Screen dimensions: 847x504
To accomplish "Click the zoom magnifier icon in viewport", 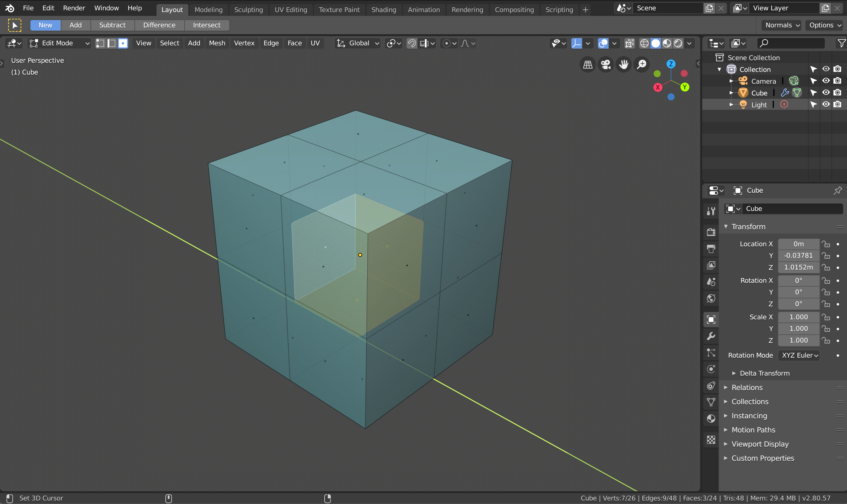I will [x=642, y=64].
